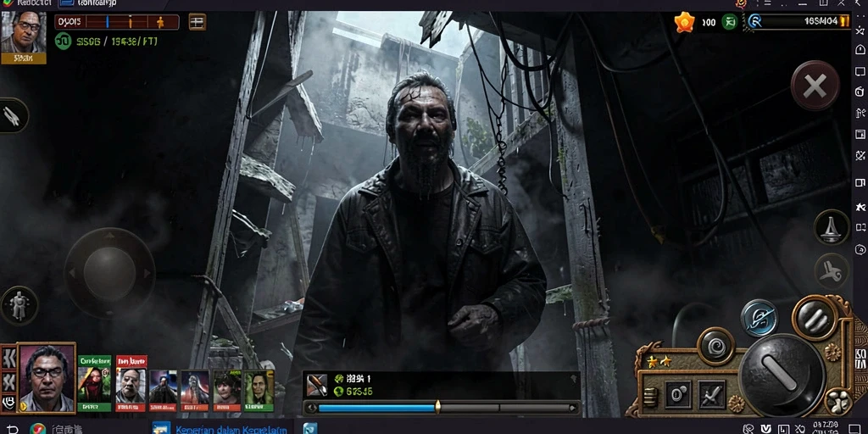This screenshot has height=434, width=868.
Task: Select the red-labeled bald man character card
Action: 131,384
